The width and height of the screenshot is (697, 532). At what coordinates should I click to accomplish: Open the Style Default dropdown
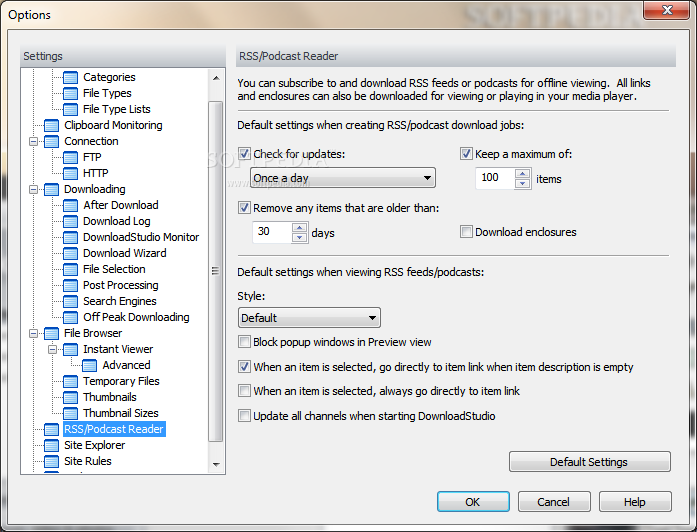pos(309,318)
